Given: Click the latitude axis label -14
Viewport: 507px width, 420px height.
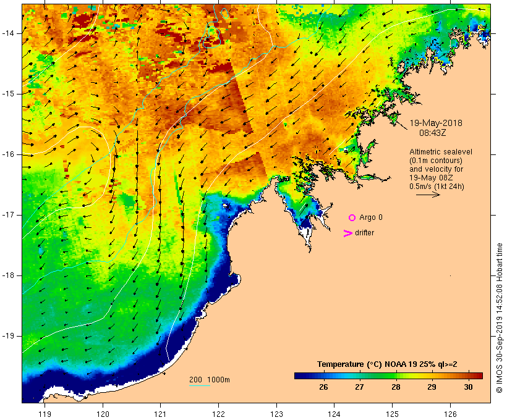Looking at the screenshot, I should (x=8, y=33).
